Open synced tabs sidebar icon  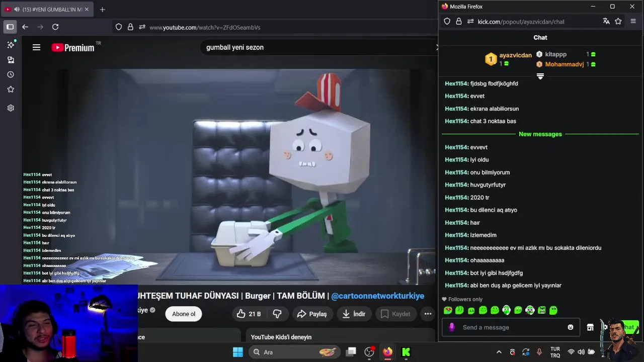(x=11, y=60)
